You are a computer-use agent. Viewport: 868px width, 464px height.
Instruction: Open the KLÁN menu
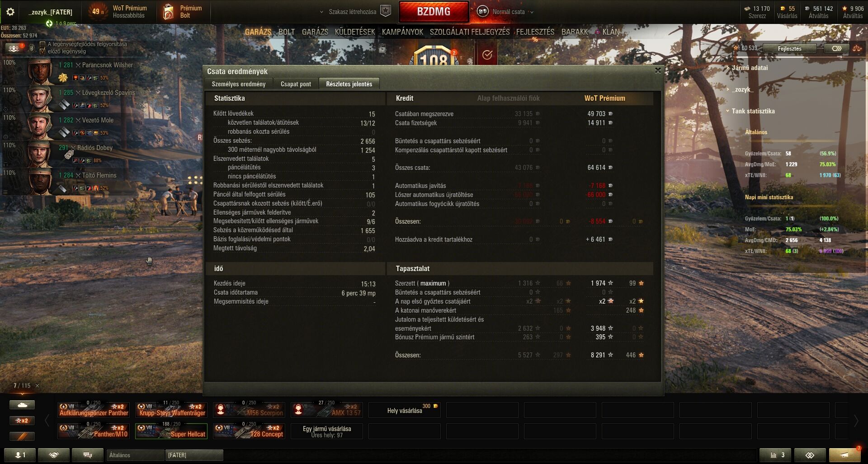611,32
